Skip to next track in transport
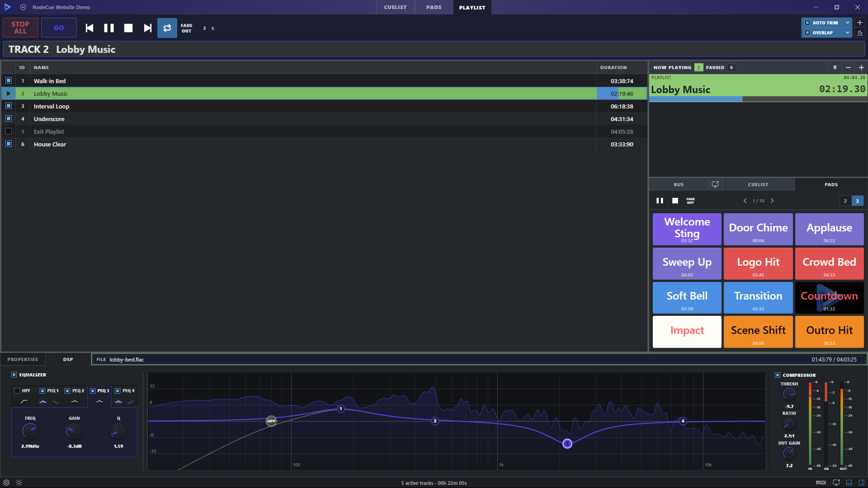The height and width of the screenshot is (488, 868). point(148,28)
